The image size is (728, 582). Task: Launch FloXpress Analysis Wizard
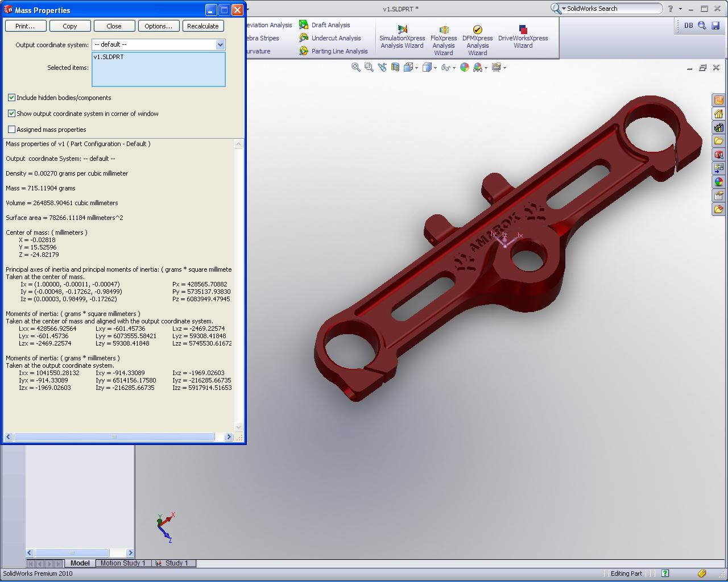(444, 41)
